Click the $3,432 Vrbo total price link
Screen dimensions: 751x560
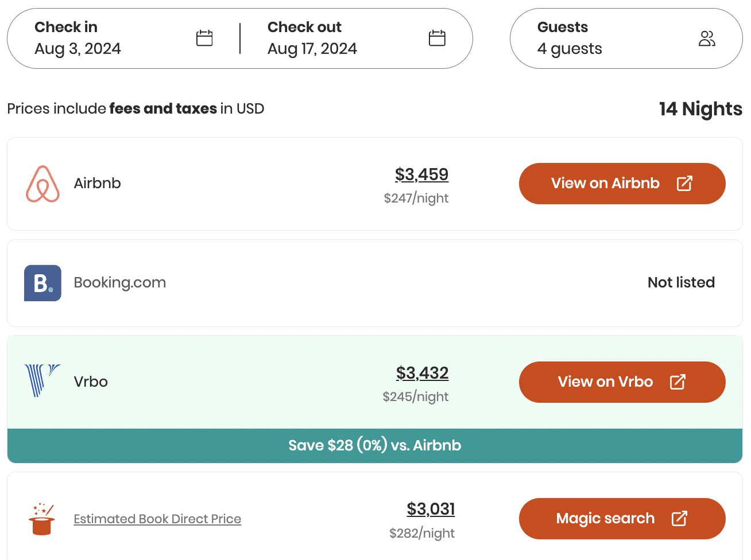[x=422, y=373]
